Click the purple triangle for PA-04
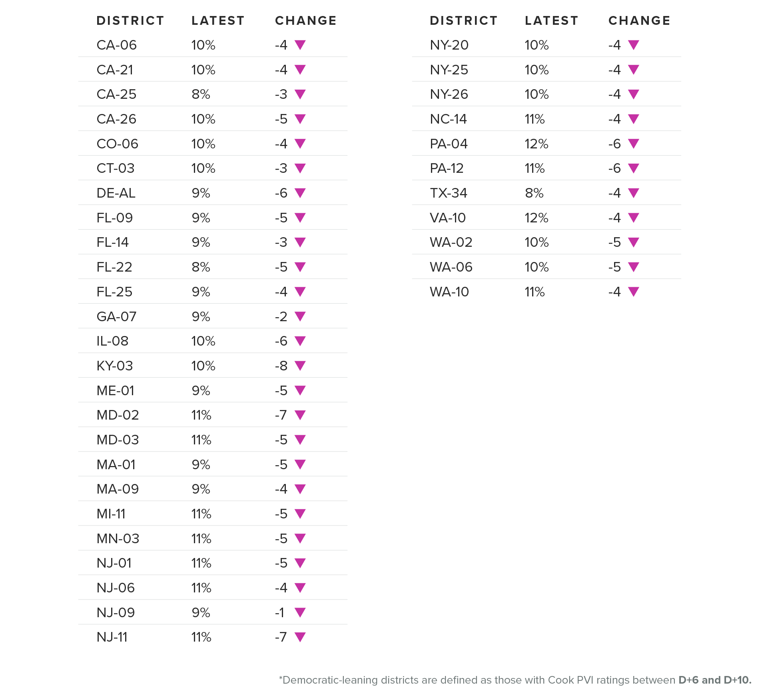768x700 pixels. pyautogui.click(x=633, y=144)
